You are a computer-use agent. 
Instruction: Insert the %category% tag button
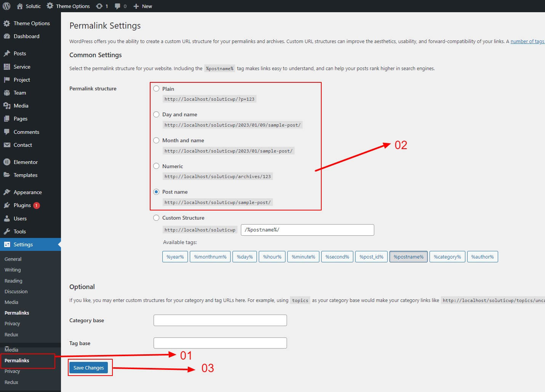click(x=447, y=257)
